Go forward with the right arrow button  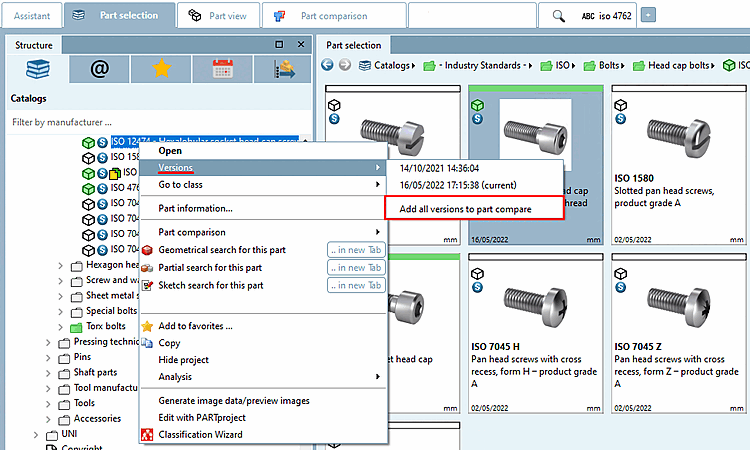[345, 65]
